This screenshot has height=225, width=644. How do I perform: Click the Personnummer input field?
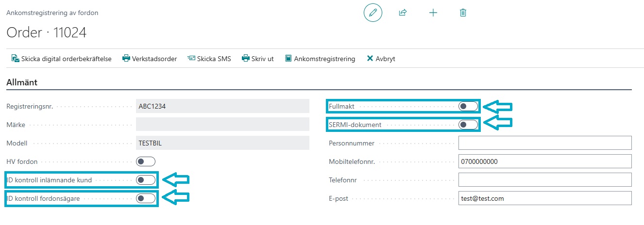pos(544,143)
